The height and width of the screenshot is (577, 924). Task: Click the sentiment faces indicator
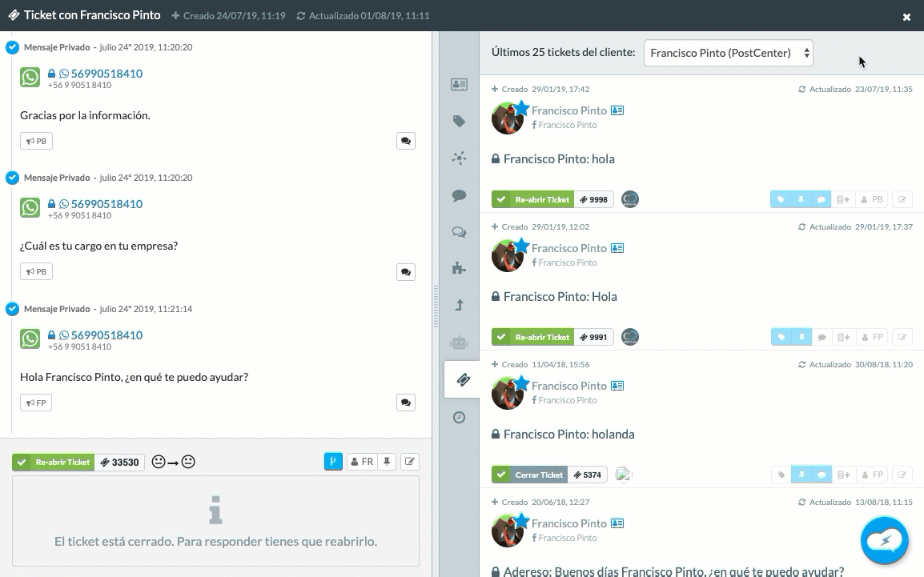click(173, 463)
